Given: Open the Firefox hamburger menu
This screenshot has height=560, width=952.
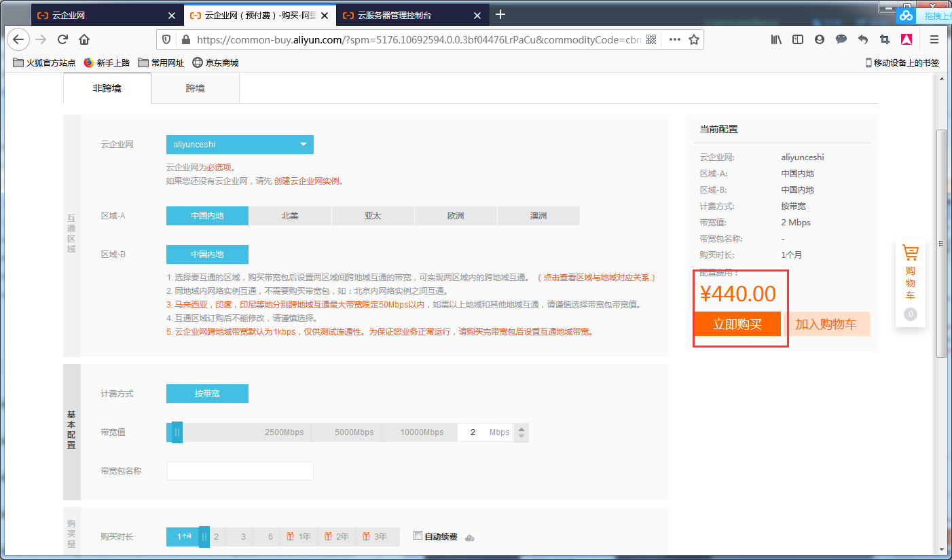Looking at the screenshot, I should coord(934,39).
